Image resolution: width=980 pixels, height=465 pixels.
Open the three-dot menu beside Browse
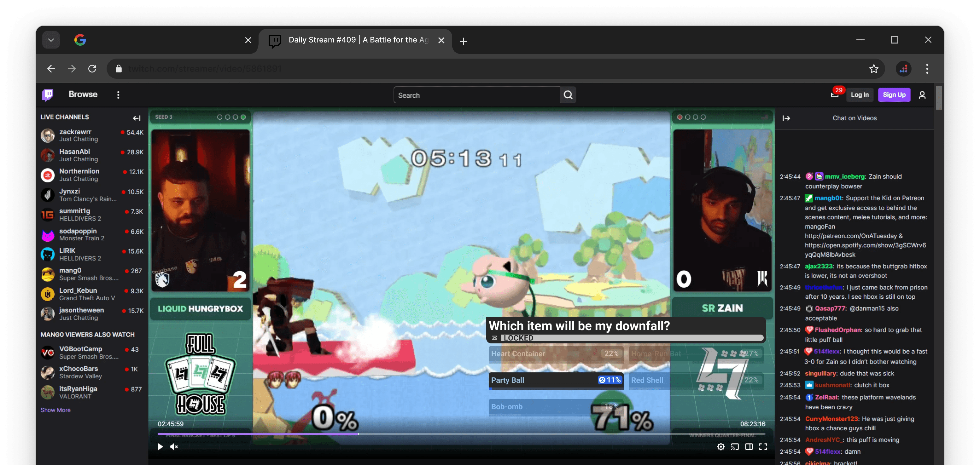tap(118, 95)
